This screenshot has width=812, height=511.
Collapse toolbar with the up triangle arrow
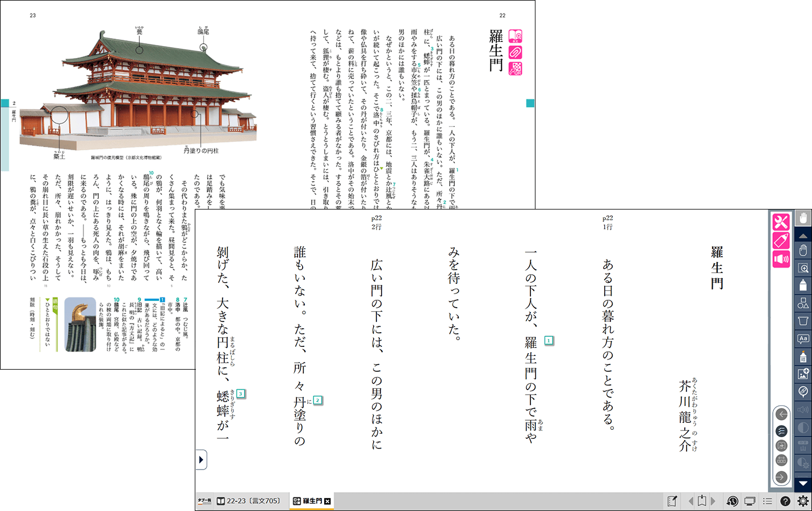click(x=803, y=235)
